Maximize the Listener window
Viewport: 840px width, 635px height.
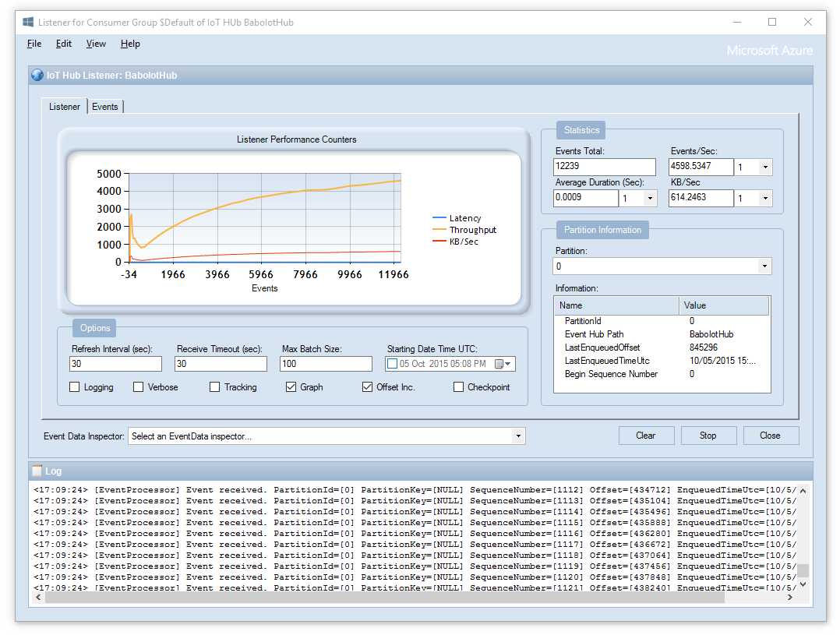click(772, 22)
